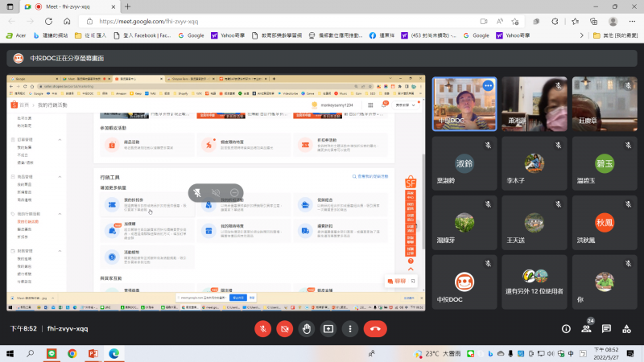Image resolution: width=644 pixels, height=362 pixels.
Task: Open meeting details info icon
Action: tap(566, 329)
